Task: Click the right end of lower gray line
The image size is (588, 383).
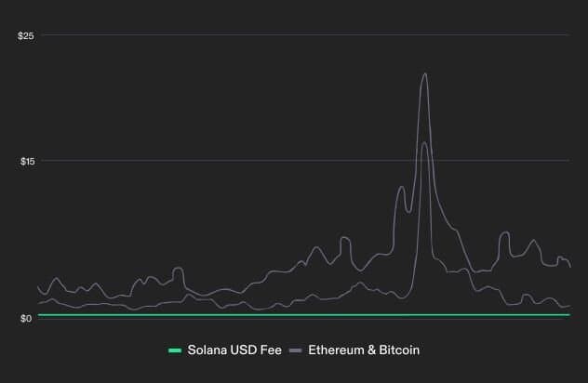Action: click(x=568, y=305)
